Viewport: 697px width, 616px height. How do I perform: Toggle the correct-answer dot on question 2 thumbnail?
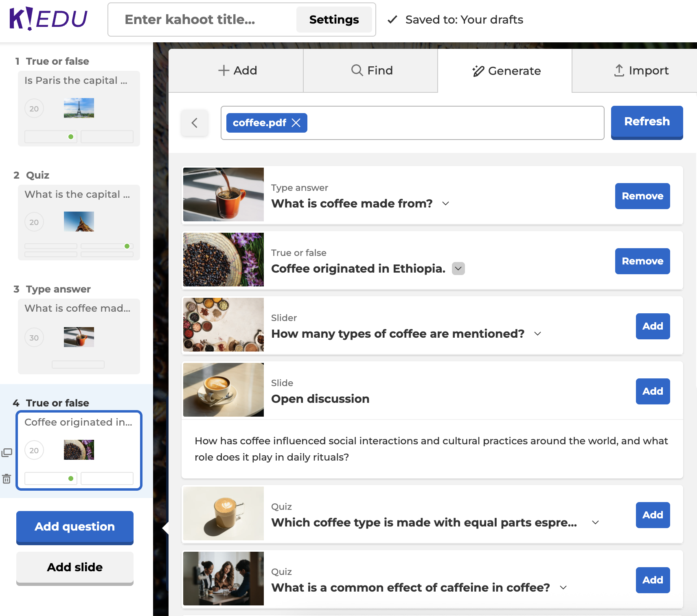point(127,246)
